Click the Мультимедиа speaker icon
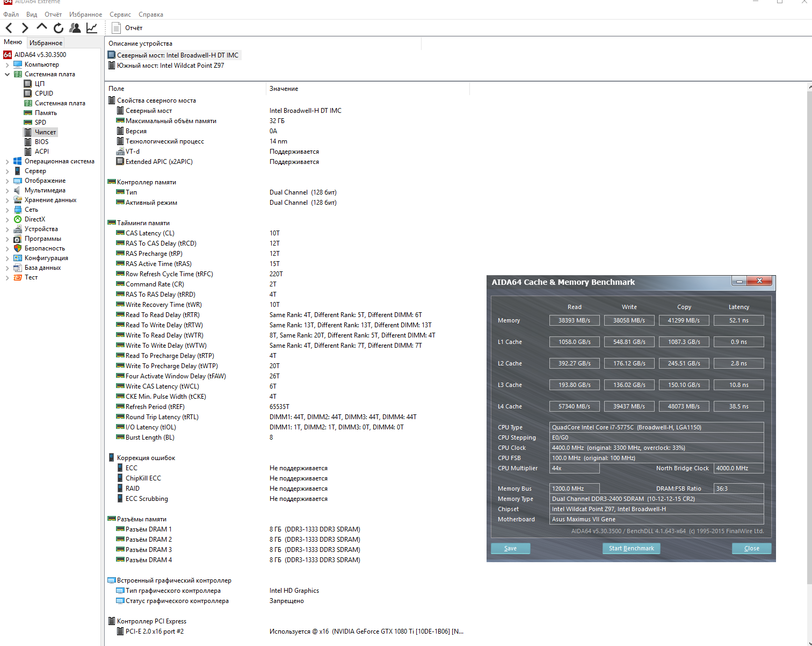The width and height of the screenshot is (812, 646). [18, 190]
